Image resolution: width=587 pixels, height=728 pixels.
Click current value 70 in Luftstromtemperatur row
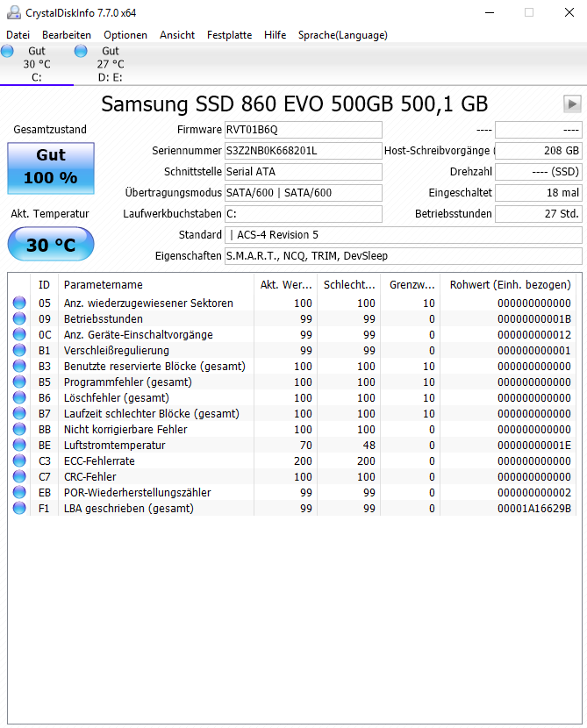point(306,446)
